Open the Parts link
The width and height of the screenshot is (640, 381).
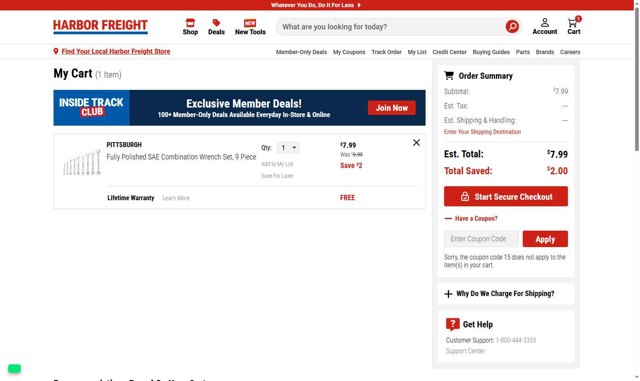pyautogui.click(x=522, y=52)
